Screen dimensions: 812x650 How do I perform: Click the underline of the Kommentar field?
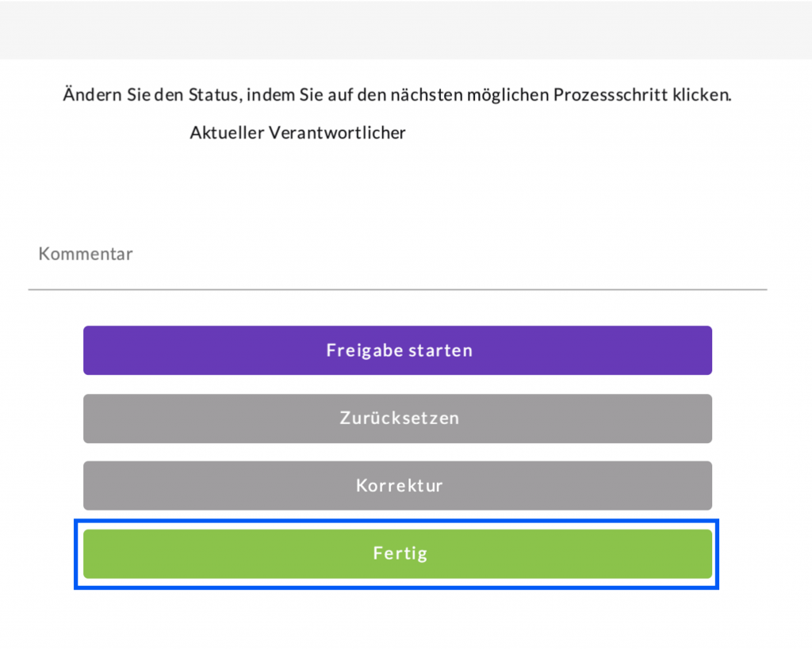[x=397, y=289]
